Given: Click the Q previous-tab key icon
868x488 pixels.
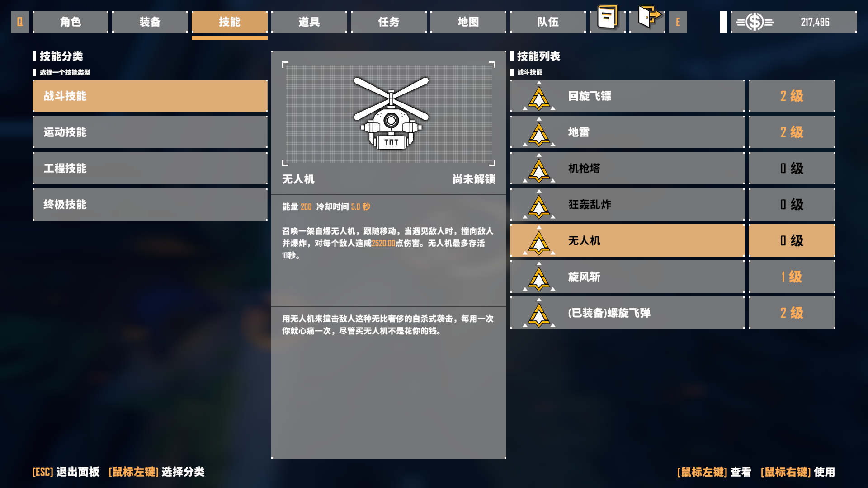Looking at the screenshot, I should (x=20, y=22).
